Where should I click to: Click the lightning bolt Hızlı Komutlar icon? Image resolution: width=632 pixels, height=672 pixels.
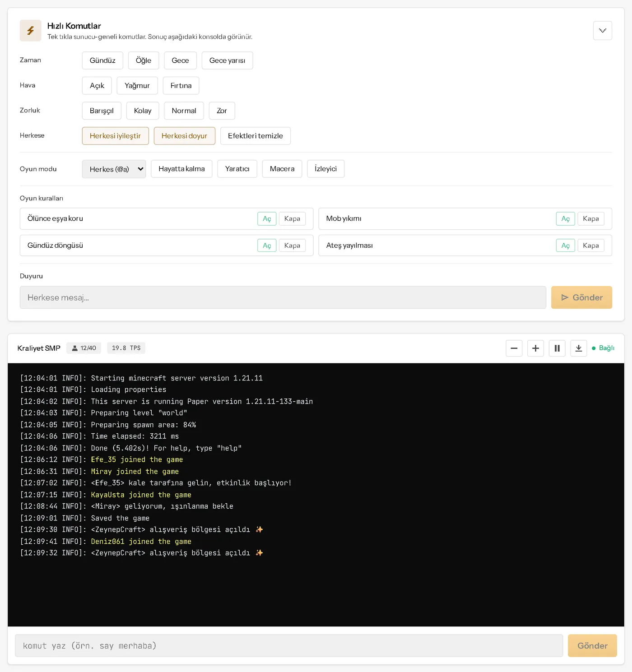tap(31, 31)
